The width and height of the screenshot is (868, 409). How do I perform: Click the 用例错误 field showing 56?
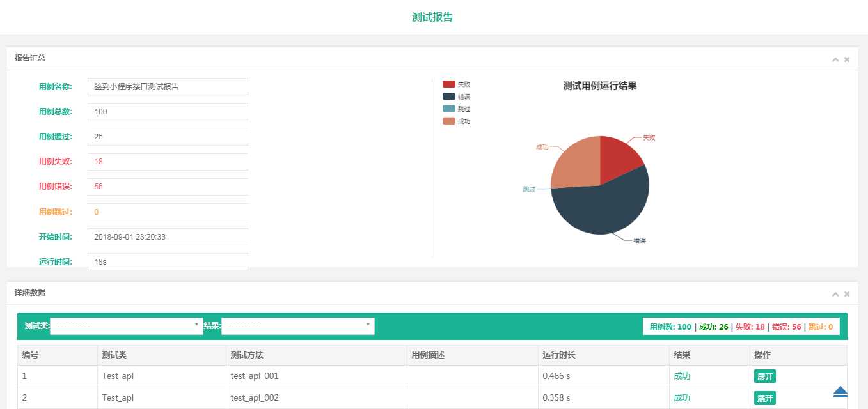[x=168, y=187]
